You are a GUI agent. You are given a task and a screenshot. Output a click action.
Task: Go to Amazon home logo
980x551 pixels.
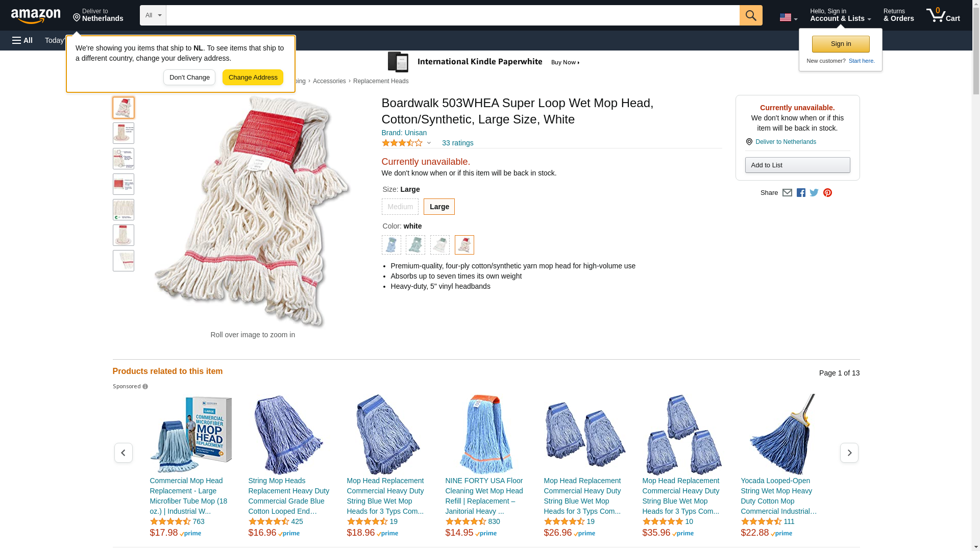pos(36,16)
